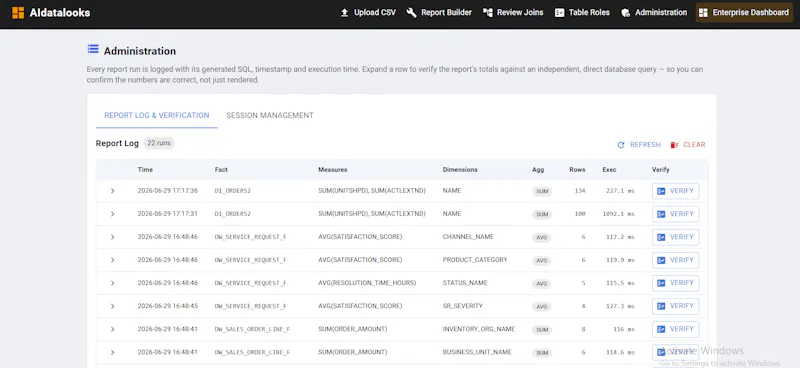The height and width of the screenshot is (368, 800).
Task: Click the Refresh button label
Action: point(645,145)
